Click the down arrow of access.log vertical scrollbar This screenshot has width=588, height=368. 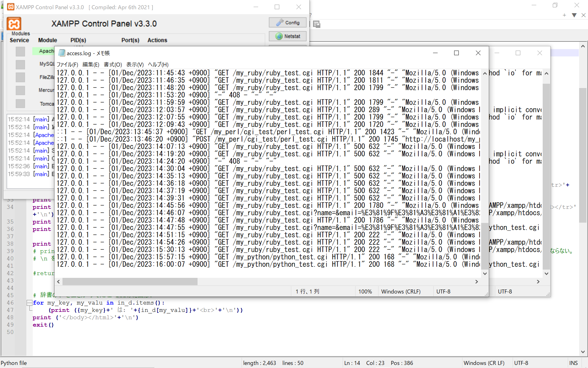485,274
